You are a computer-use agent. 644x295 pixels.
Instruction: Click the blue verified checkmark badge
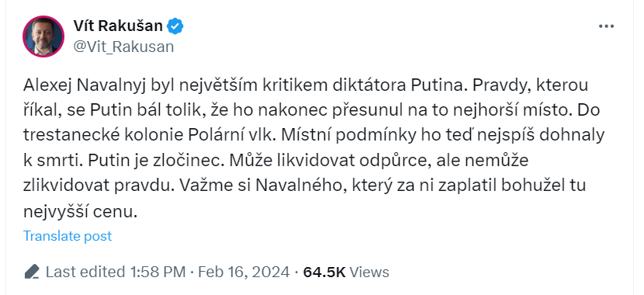(x=175, y=26)
